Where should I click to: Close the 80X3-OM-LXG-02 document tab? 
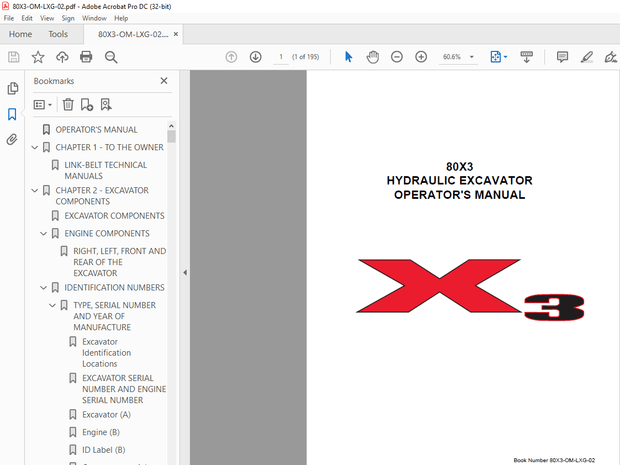point(176,34)
